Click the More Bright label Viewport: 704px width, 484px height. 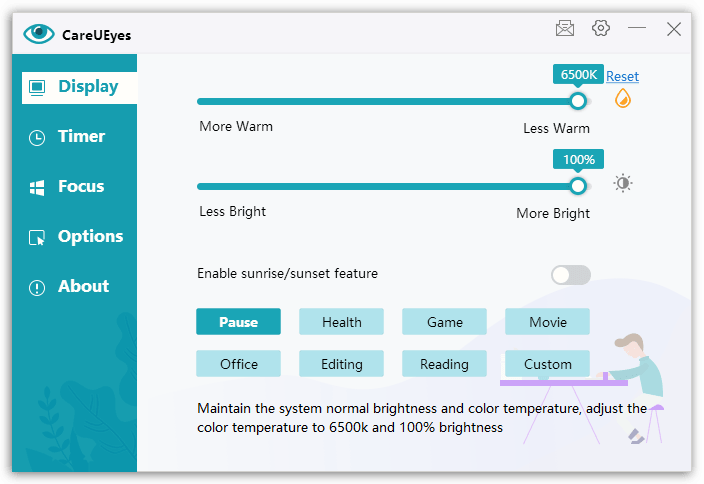[553, 213]
